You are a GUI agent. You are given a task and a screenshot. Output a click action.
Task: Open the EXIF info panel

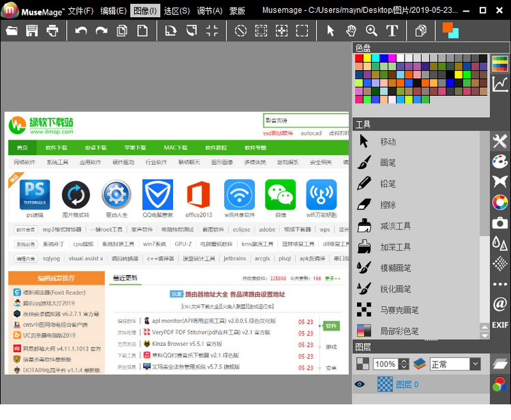pos(500,325)
